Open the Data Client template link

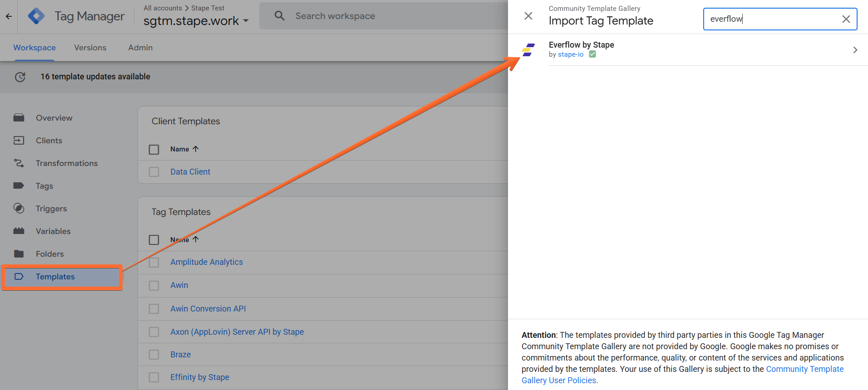coord(190,172)
